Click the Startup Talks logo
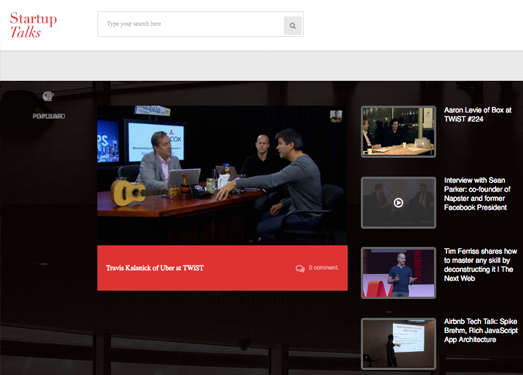Viewport: 523px width, 375px height. point(33,25)
